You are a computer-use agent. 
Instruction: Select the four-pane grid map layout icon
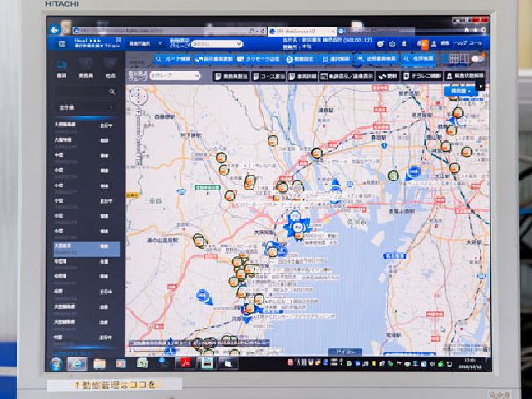[x=454, y=59]
